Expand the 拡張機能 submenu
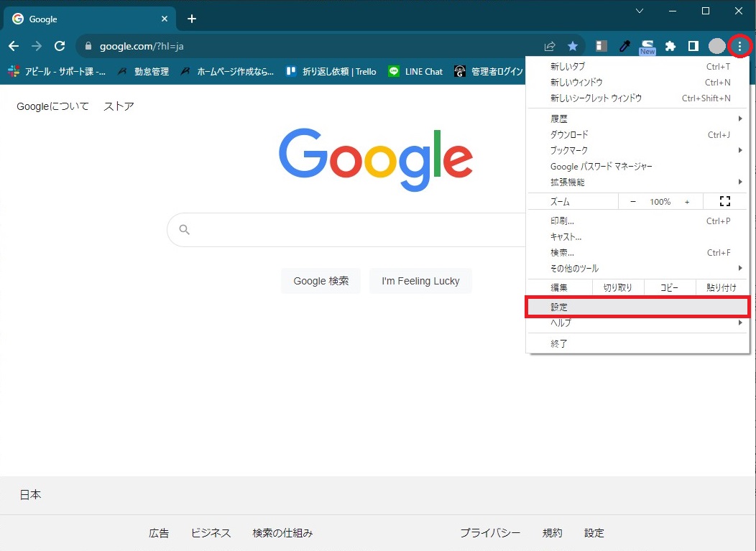Viewport: 756px width, 551px height. (637, 182)
